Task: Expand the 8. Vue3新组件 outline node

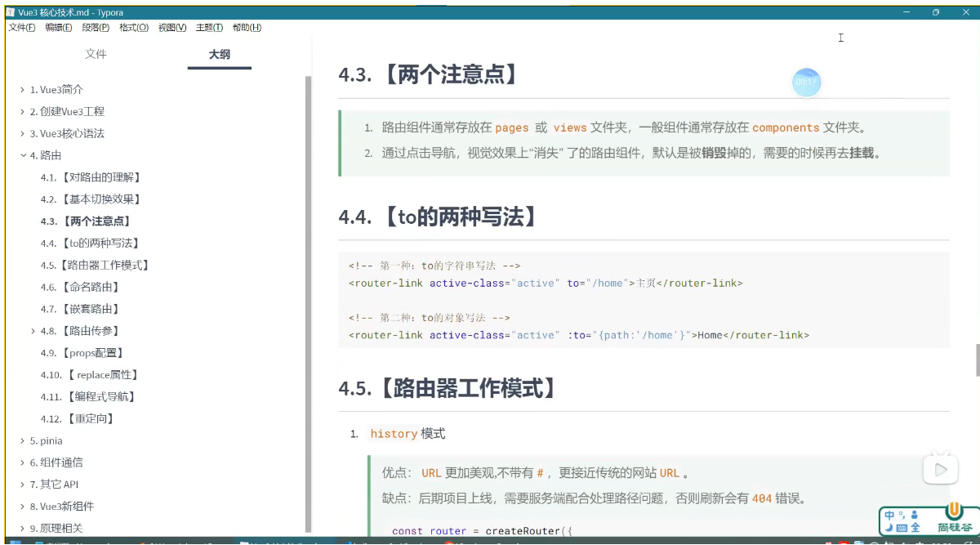Action: tap(22, 507)
